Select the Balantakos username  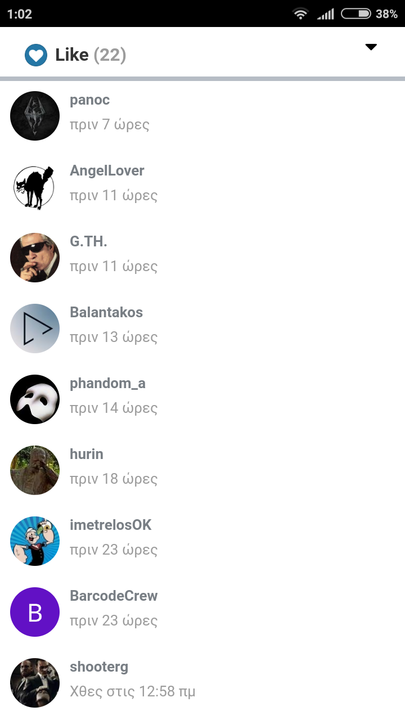click(106, 312)
